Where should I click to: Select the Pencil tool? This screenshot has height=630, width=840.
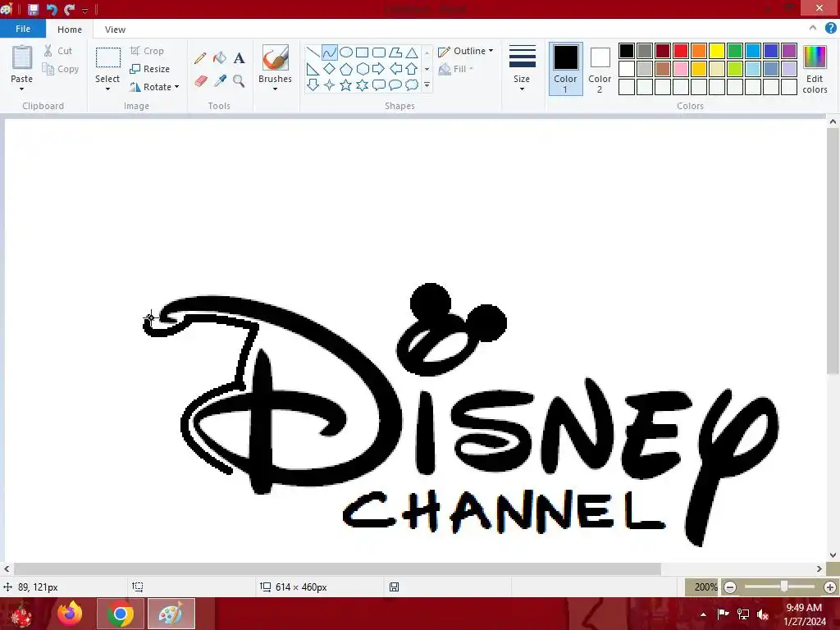click(200, 58)
